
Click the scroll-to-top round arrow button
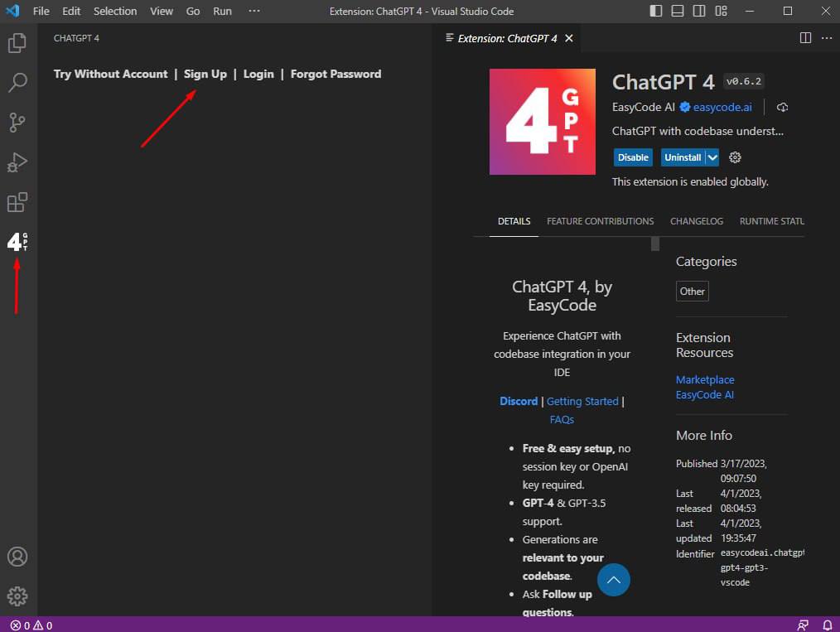point(613,580)
